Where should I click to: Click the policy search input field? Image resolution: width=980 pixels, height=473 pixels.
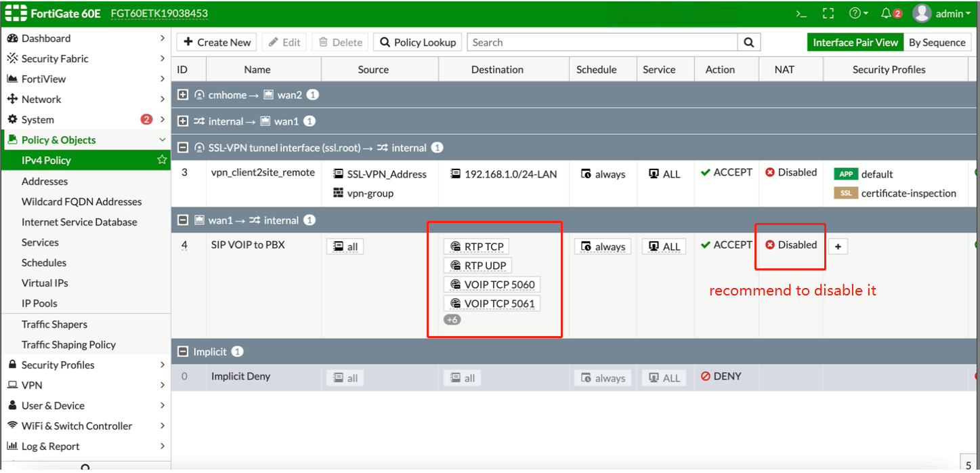pyautogui.click(x=602, y=42)
